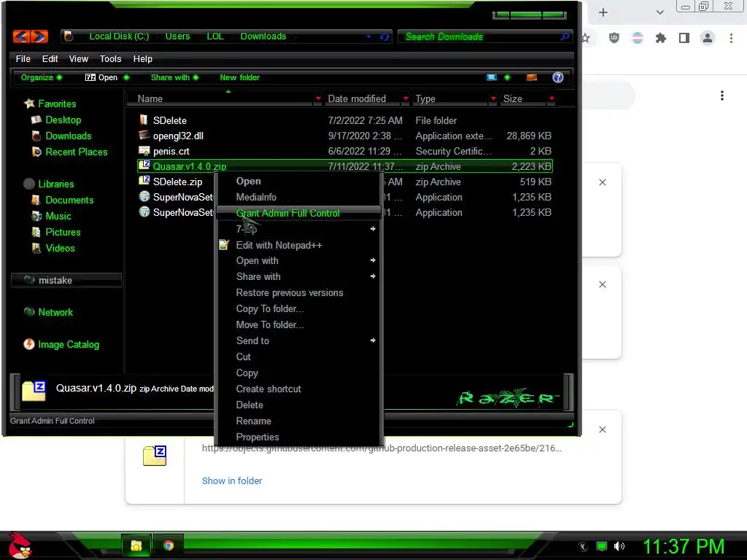
Task: Open the Chrome tab search chevron
Action: click(659, 12)
